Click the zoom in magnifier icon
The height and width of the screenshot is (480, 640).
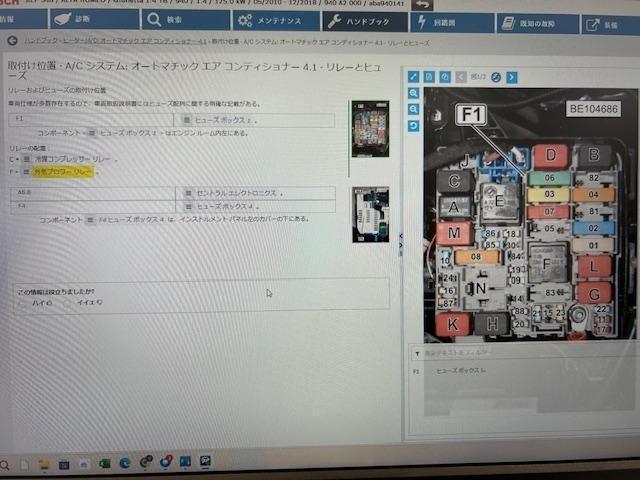414,93
